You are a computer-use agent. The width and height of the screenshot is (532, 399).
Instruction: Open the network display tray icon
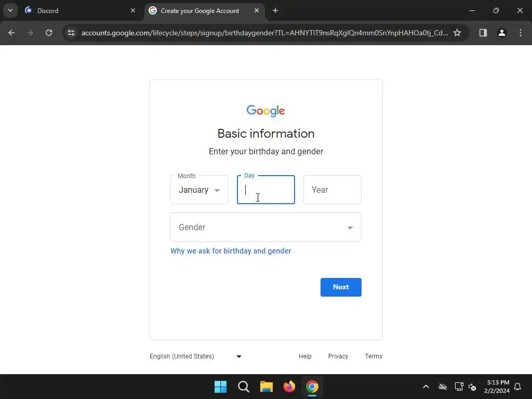[459, 387]
